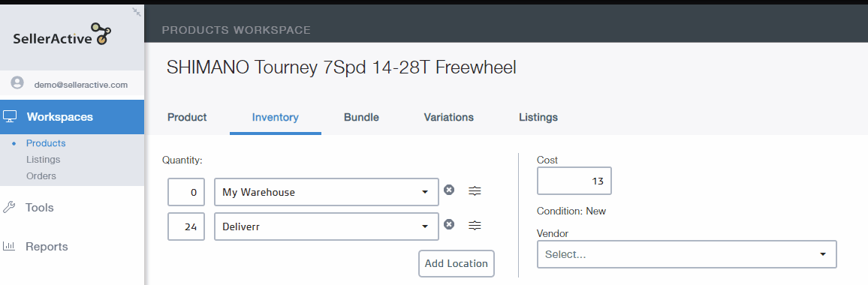Open settings sliders icon for Deliverr
This screenshot has width=868, height=285.
(475, 225)
